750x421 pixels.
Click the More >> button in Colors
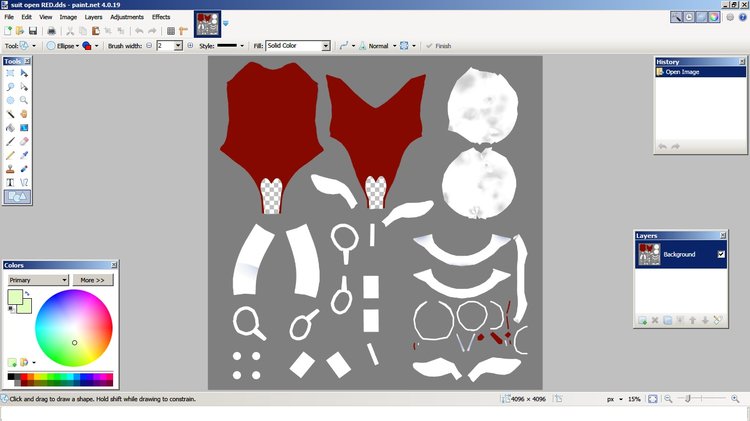[x=92, y=280]
